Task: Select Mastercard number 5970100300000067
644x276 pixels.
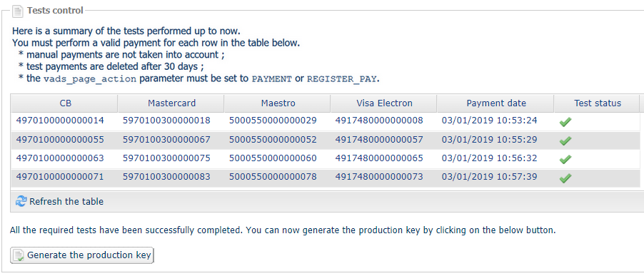Action: 166,140
